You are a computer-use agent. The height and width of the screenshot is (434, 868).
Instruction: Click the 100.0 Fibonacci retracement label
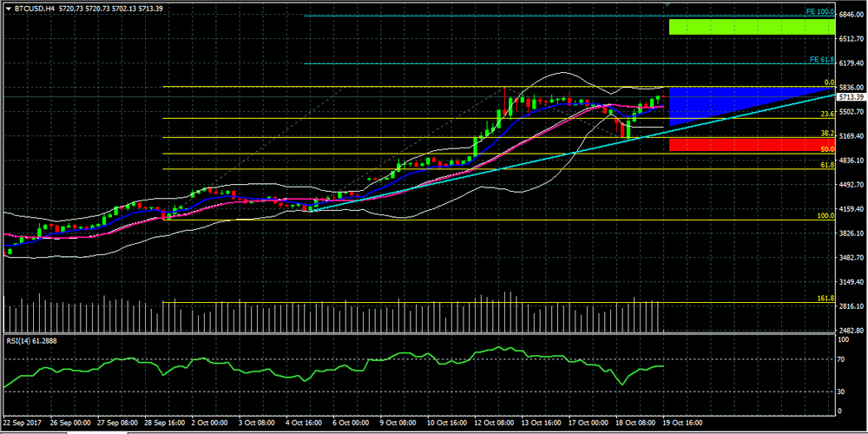825,215
